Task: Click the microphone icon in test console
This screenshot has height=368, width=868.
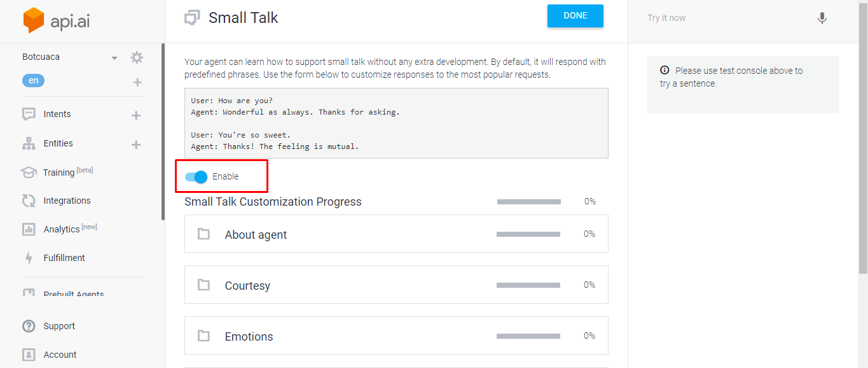Action: click(x=822, y=18)
